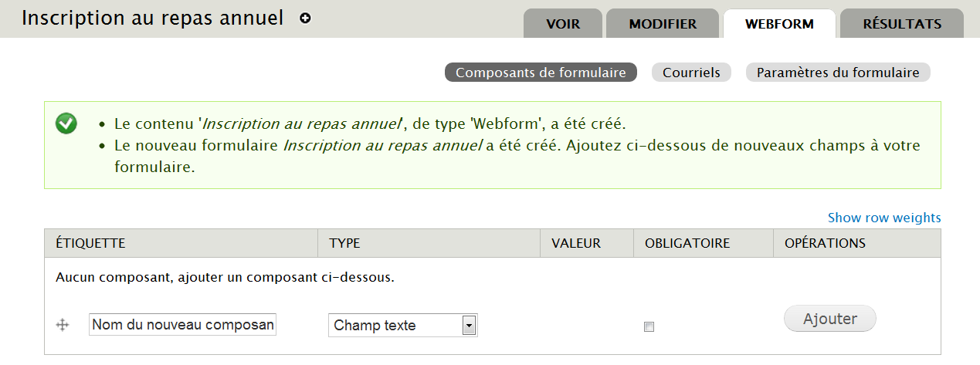Screen dimensions: 980x365
Task: Open the Résultats tab
Action: click(x=901, y=24)
